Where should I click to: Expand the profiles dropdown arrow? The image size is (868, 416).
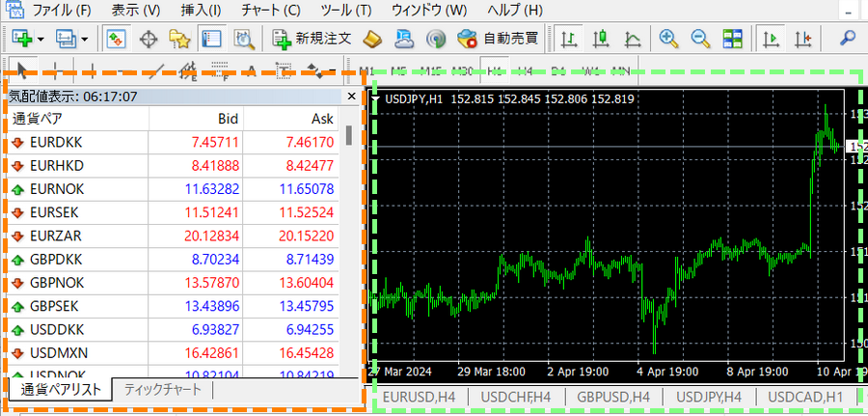(84, 39)
